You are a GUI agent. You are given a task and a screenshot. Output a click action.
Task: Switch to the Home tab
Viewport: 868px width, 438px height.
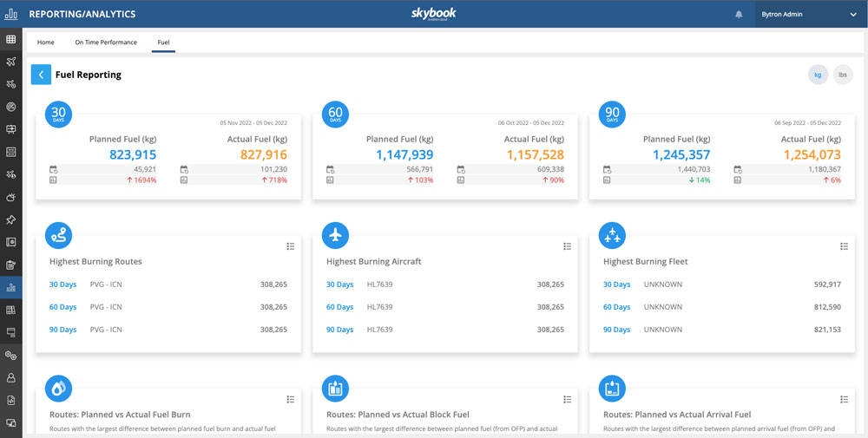coord(46,42)
